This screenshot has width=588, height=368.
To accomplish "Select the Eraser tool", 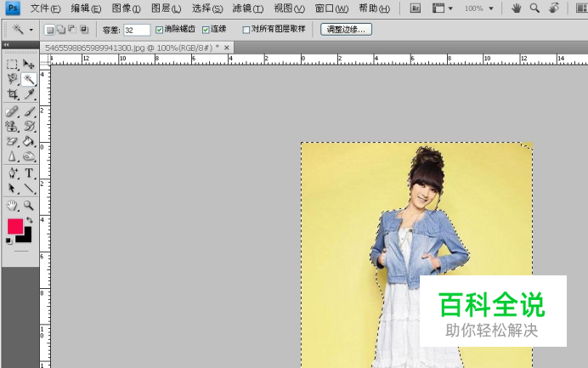I will [x=12, y=141].
